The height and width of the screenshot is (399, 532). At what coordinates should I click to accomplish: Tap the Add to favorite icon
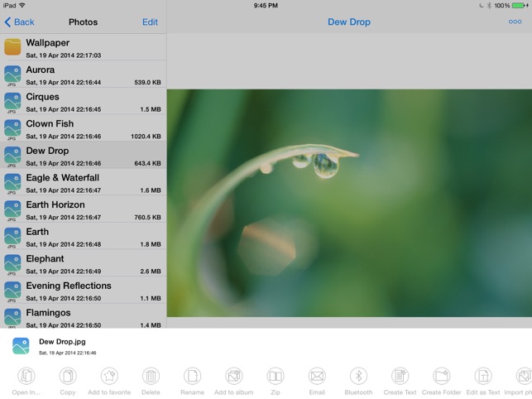pyautogui.click(x=109, y=377)
